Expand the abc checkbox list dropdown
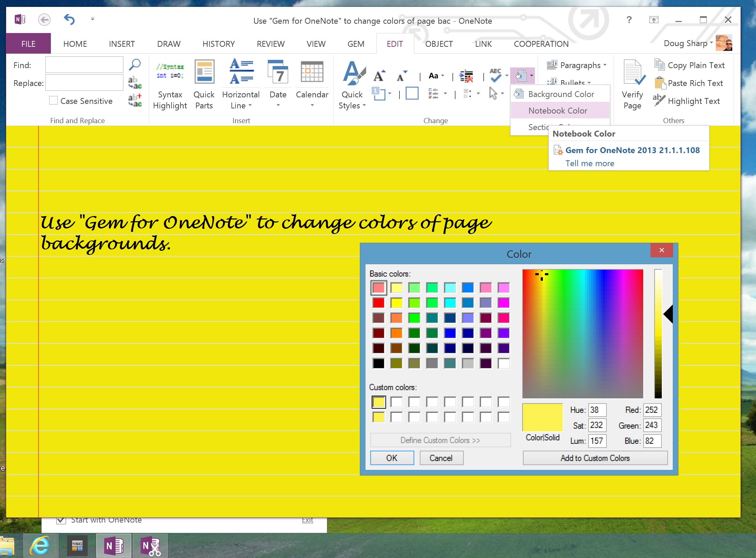Viewport: 756px width, 558px height. [445, 93]
